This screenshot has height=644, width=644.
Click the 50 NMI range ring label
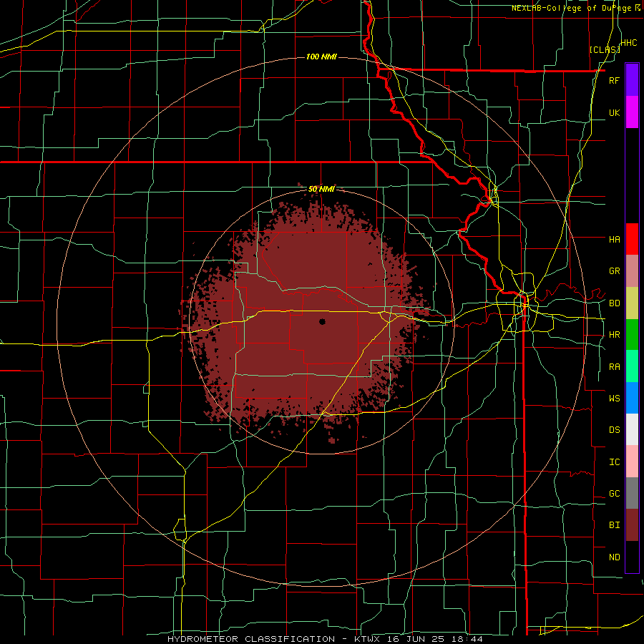321,189
